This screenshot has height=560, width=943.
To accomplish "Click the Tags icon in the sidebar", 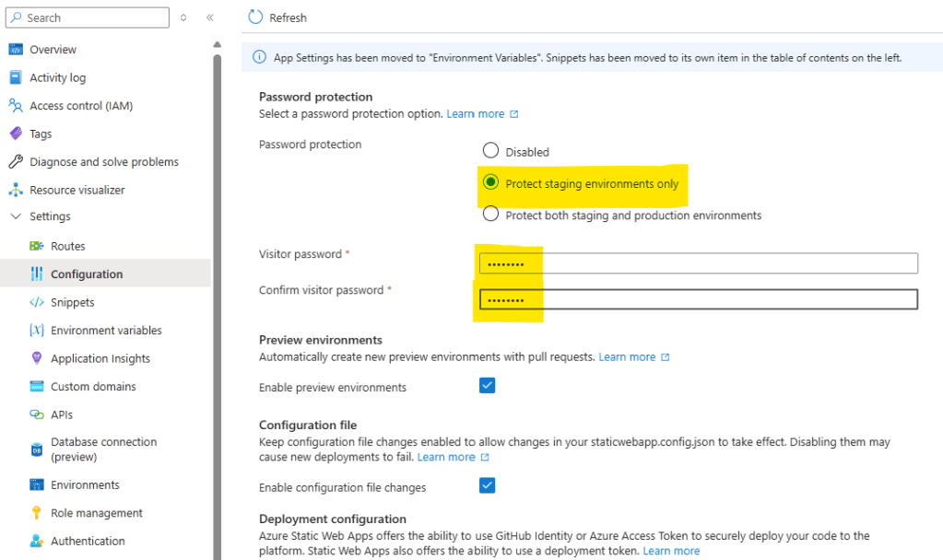I will pos(15,134).
